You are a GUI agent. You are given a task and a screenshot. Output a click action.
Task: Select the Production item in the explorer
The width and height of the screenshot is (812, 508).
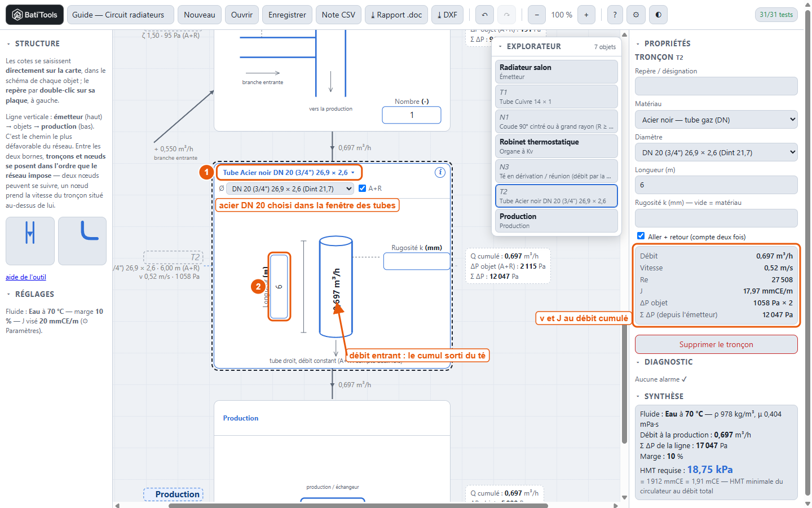(x=556, y=221)
